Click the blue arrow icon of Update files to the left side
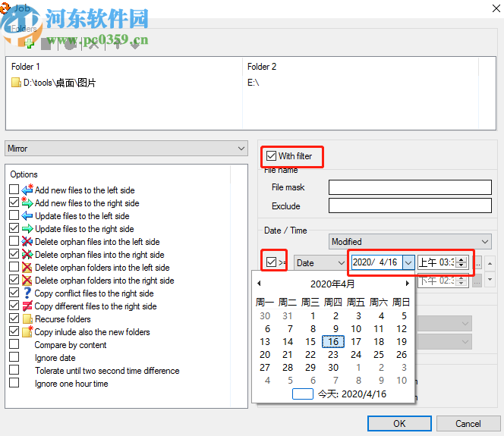Viewport: 504px width, 436px height. point(27,216)
